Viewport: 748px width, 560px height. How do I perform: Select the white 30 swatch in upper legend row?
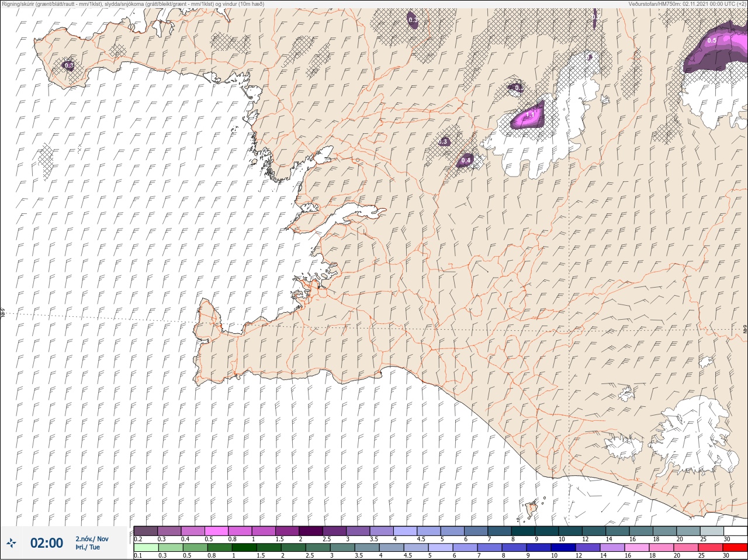click(735, 531)
